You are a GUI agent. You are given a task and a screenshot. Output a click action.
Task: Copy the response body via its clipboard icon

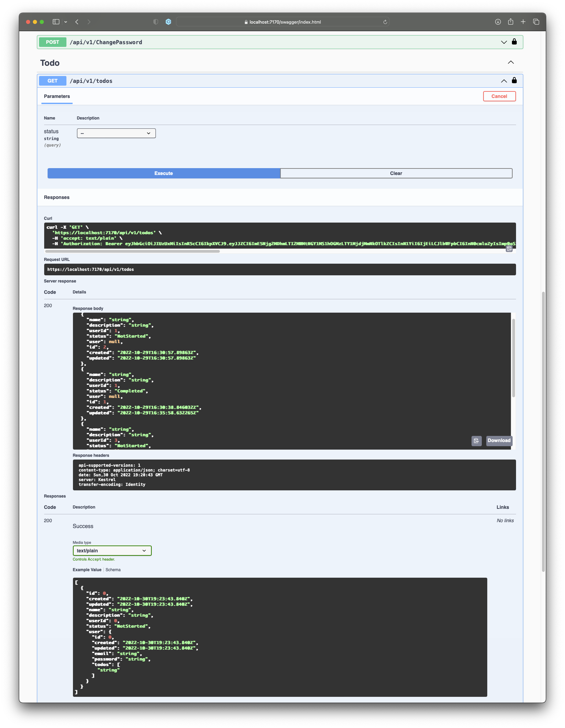[x=476, y=441]
